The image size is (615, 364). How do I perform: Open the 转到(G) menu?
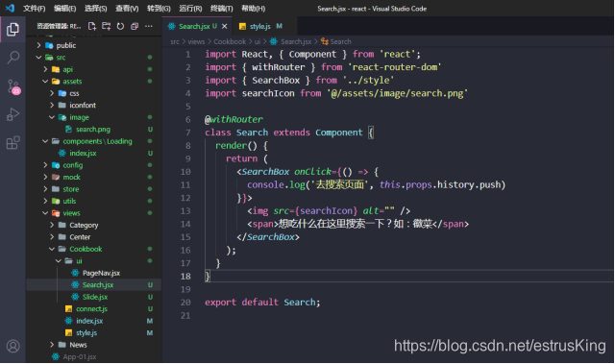(x=159, y=9)
